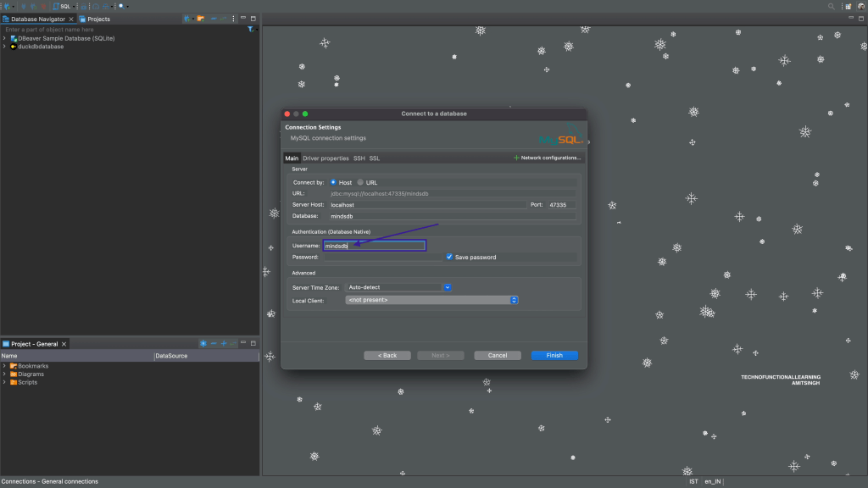This screenshot has height=488, width=868.
Task: Select the URL radio button
Action: (x=360, y=182)
